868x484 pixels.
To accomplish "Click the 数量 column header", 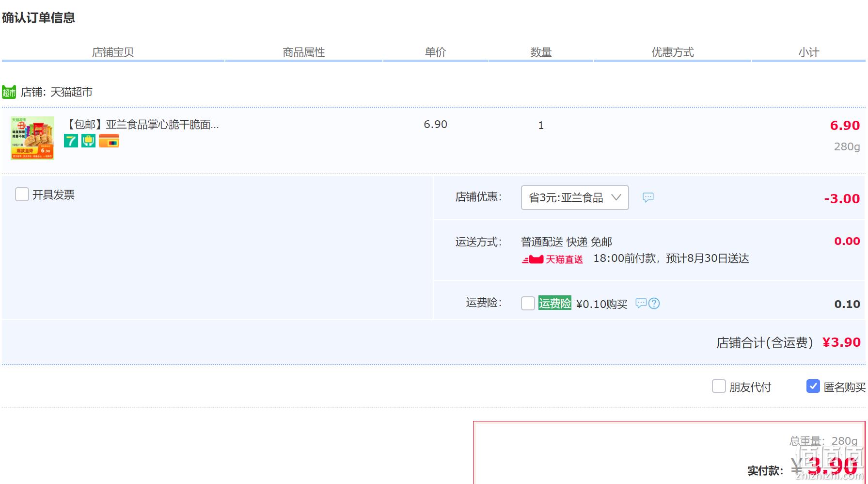I will tap(541, 52).
